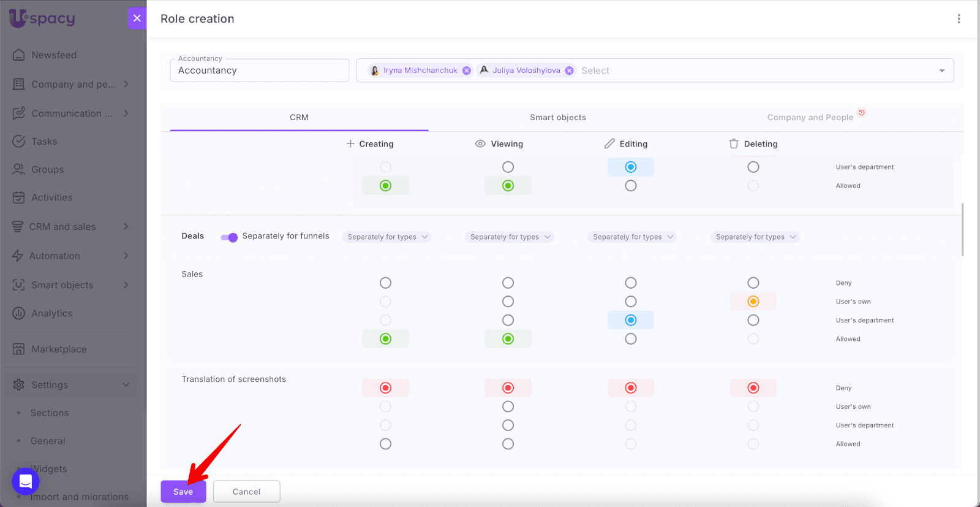Click the Cancel button
This screenshot has width=980, height=507.
tap(246, 492)
